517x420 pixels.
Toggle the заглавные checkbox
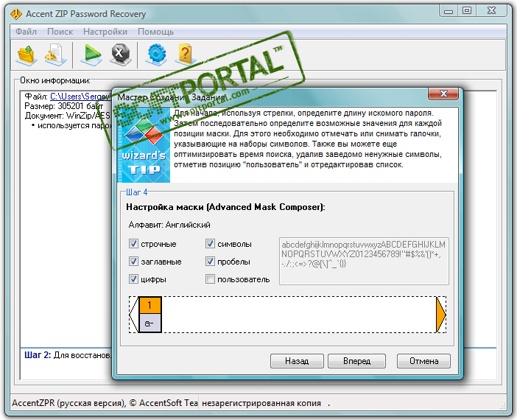(x=133, y=262)
